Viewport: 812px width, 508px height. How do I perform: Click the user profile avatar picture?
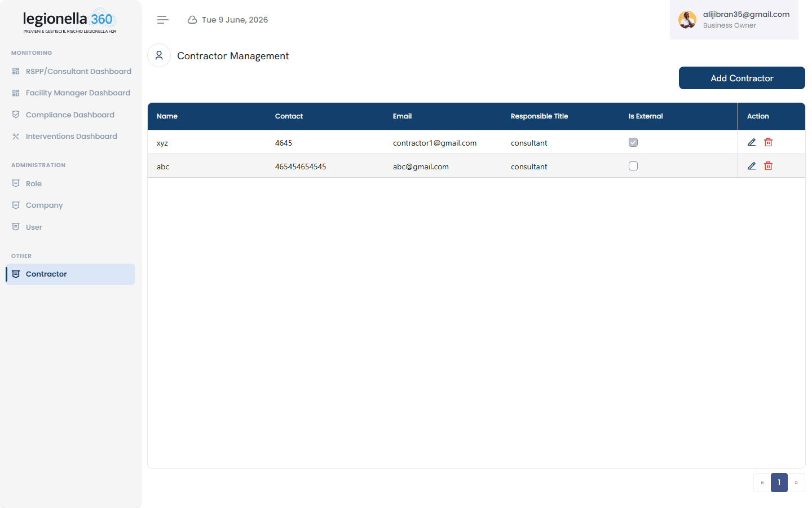tap(687, 20)
